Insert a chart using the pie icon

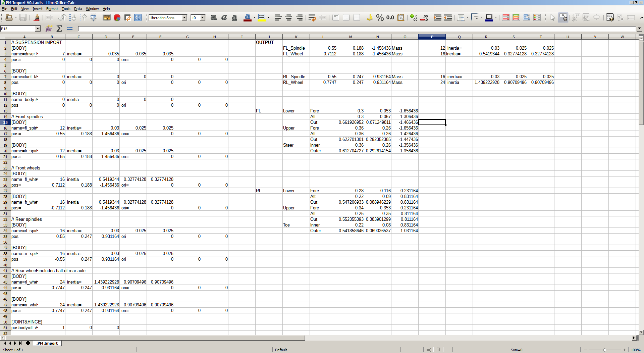[117, 17]
